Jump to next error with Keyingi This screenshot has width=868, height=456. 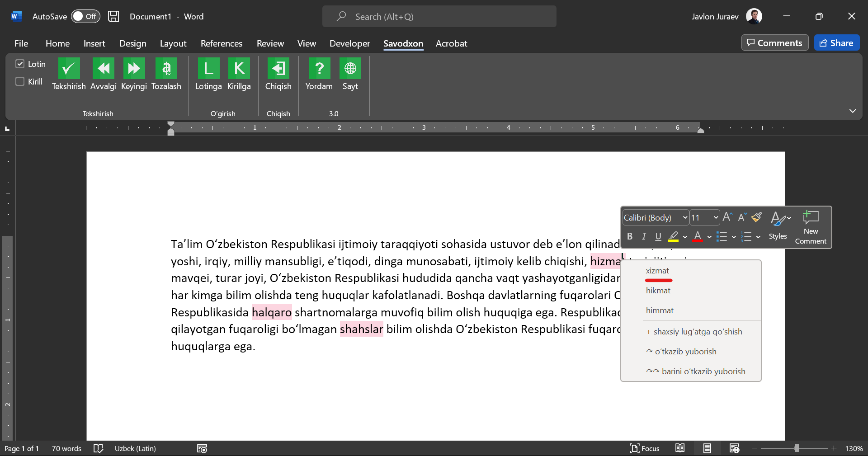click(134, 69)
